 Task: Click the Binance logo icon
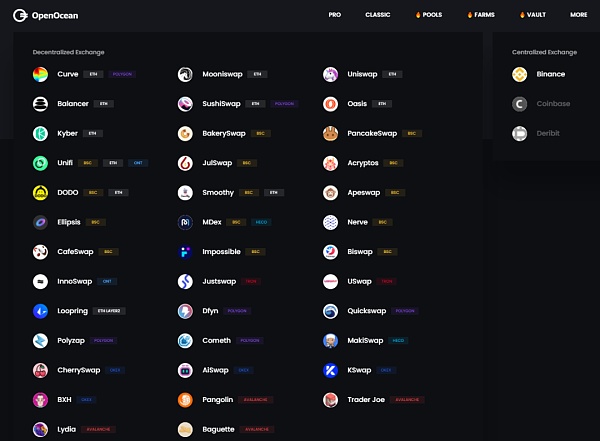519,74
